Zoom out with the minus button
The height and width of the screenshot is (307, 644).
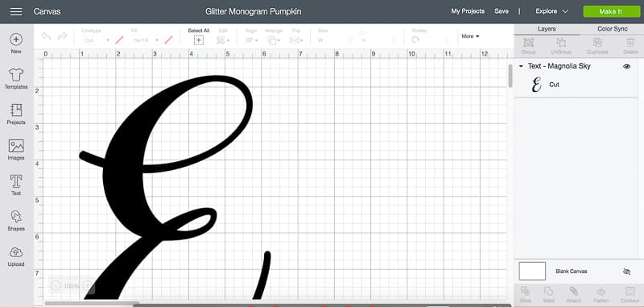tap(56, 285)
